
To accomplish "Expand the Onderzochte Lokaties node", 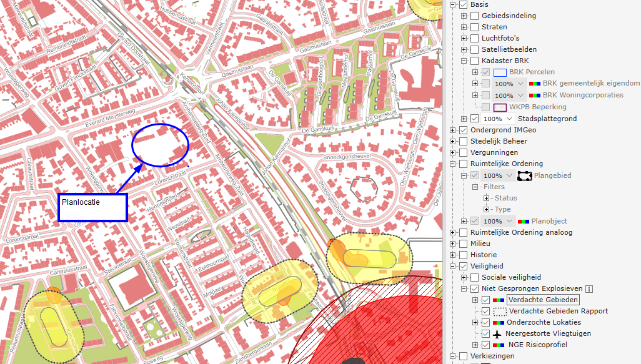I will pos(475,323).
